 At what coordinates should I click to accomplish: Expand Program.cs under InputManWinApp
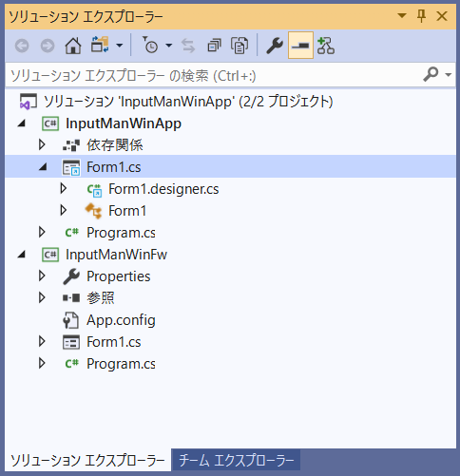coord(42,232)
